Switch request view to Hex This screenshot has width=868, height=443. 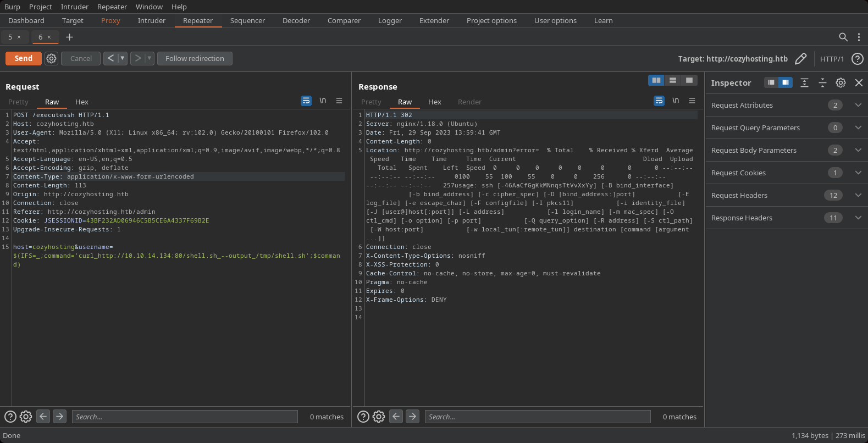click(82, 102)
